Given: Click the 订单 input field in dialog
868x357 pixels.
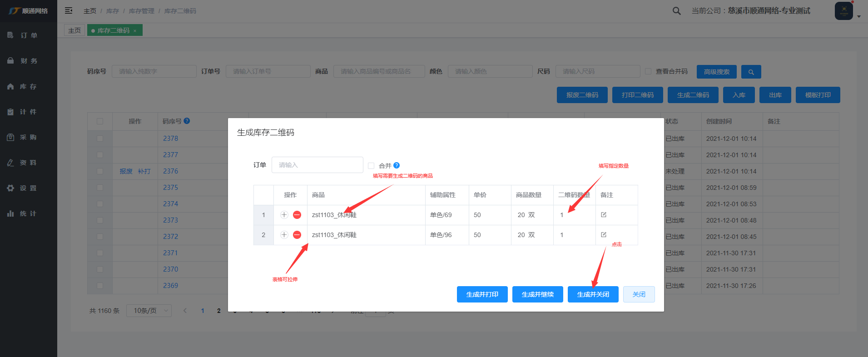Looking at the screenshot, I should pyautogui.click(x=317, y=165).
